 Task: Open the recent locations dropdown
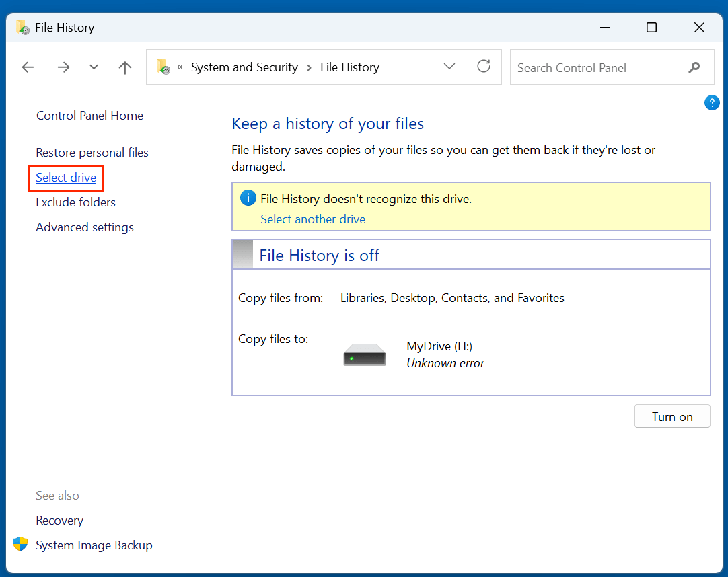[94, 67]
